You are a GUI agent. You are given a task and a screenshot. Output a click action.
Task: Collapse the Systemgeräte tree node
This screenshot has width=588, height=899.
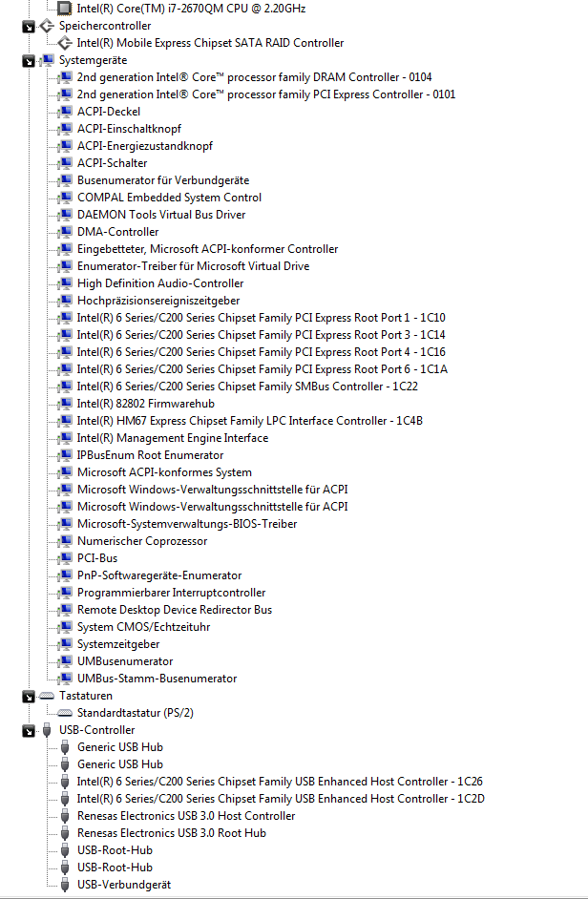[x=29, y=60]
